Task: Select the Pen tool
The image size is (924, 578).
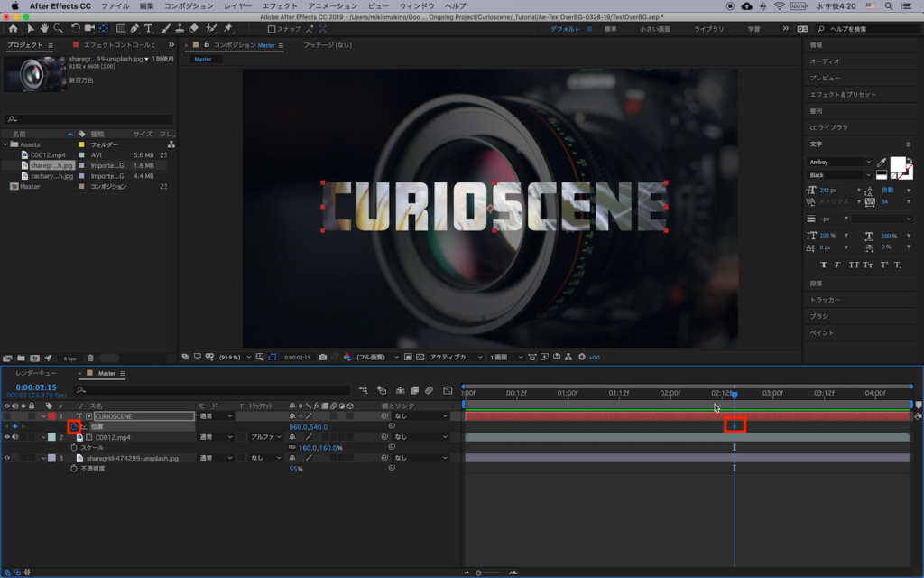Action: (134, 29)
